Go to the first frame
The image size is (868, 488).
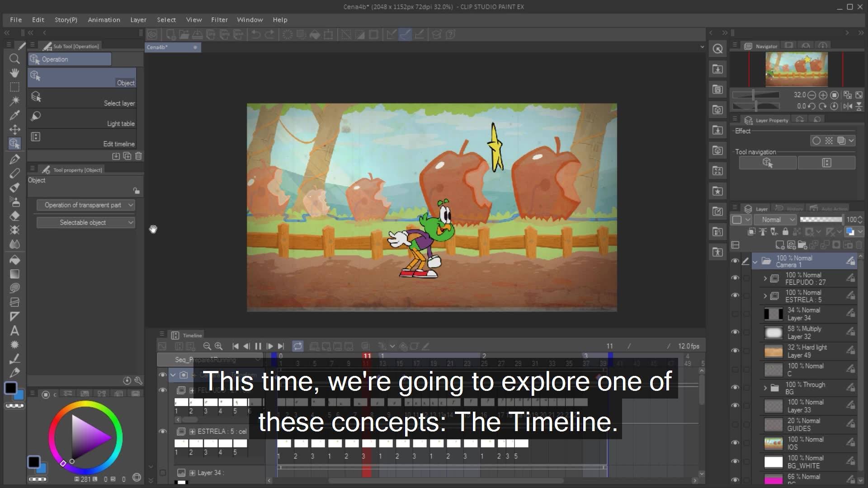[235, 346]
